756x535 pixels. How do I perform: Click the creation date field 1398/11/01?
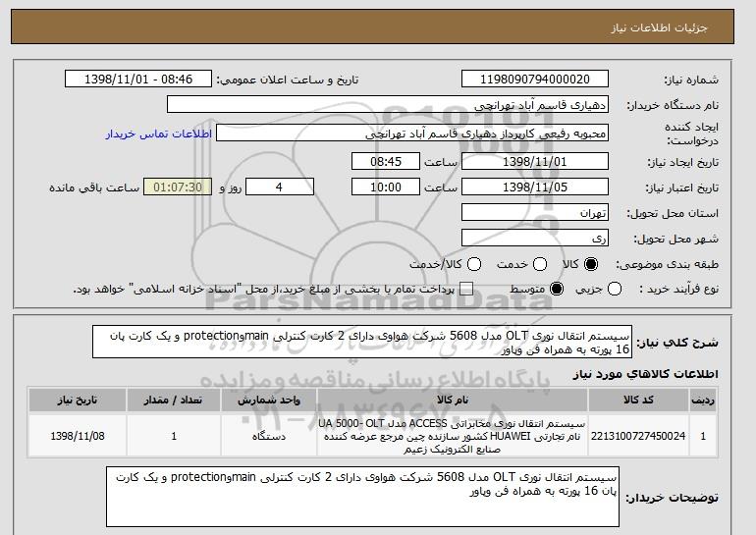tap(535, 161)
